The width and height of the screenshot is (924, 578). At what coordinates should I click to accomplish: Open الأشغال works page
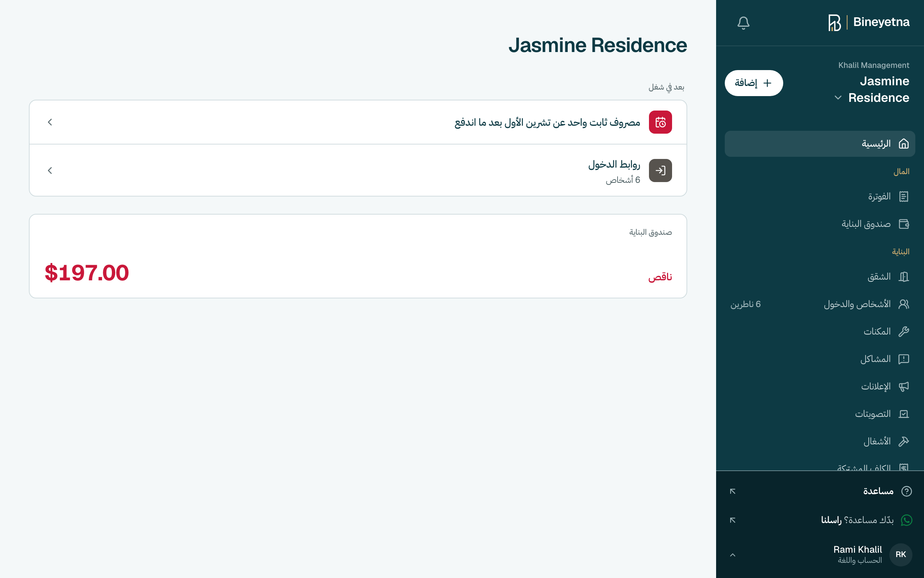(819, 441)
